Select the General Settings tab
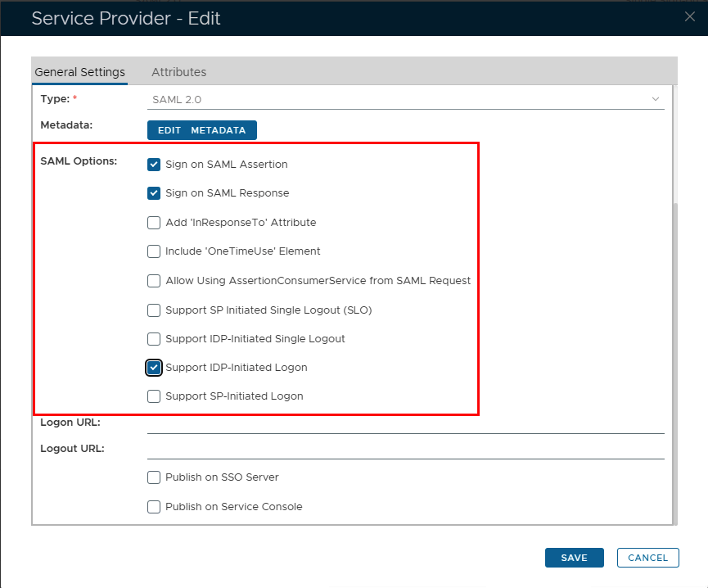The image size is (708, 588). click(x=79, y=72)
